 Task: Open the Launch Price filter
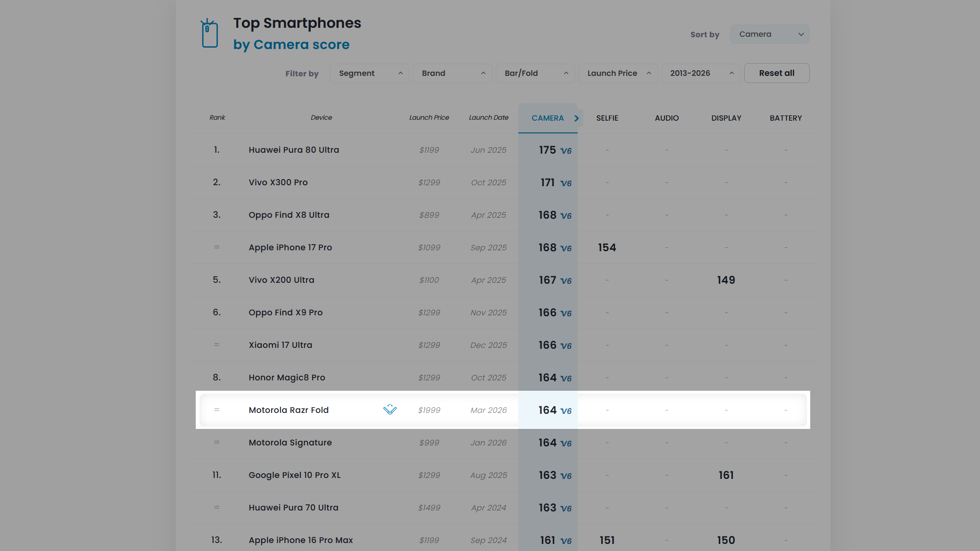(618, 74)
